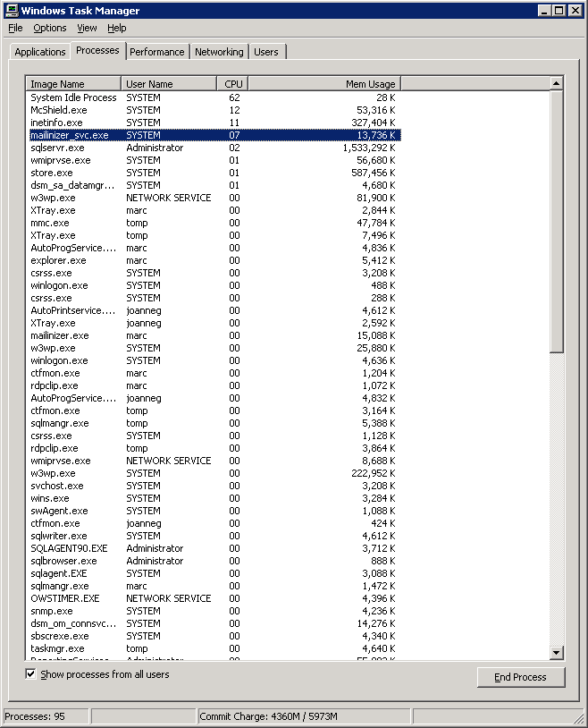Select the AutoPrintservice process row
The width and height of the screenshot is (588, 728).
coord(214,310)
